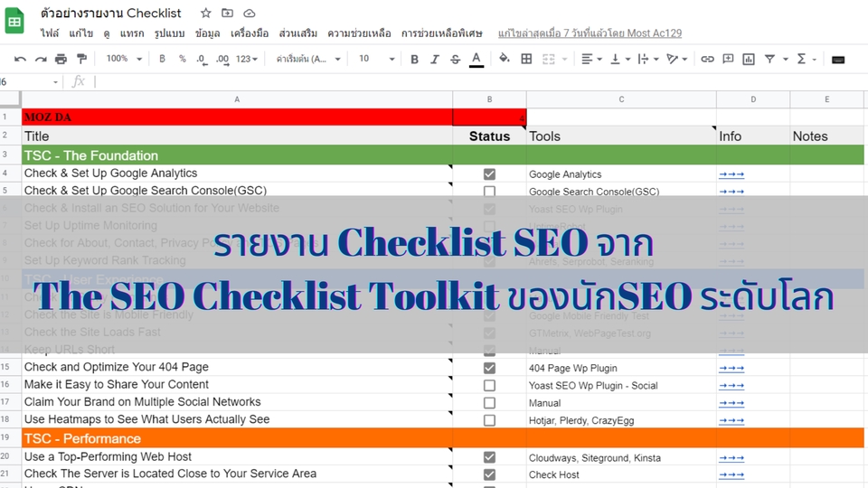Open the เครื่องมือ menu
This screenshot has height=488, width=868.
(x=250, y=33)
